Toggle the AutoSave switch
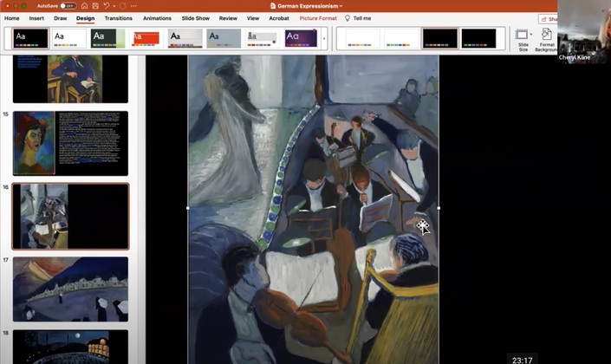The width and height of the screenshot is (611, 364). click(x=68, y=6)
